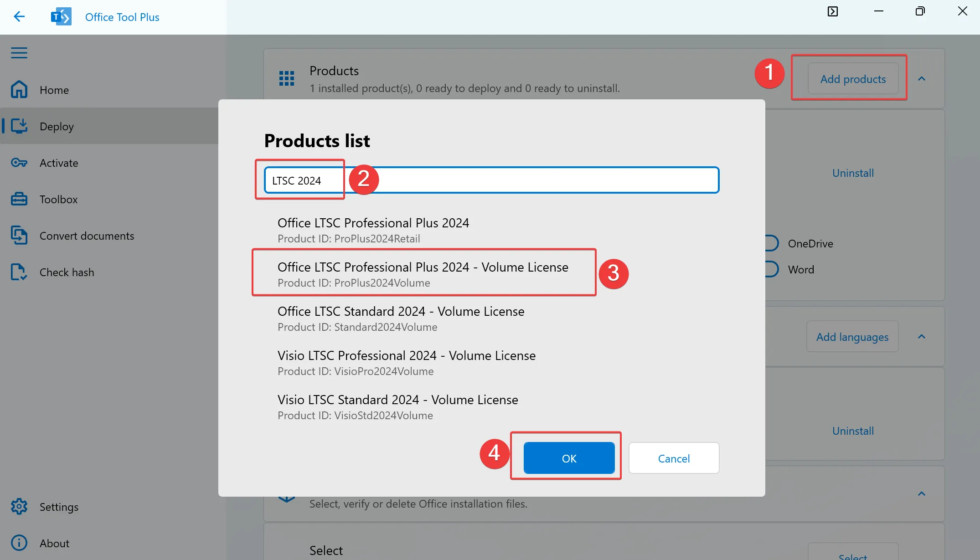This screenshot has width=980, height=560.
Task: Open the Check hash tool
Action: (x=67, y=272)
